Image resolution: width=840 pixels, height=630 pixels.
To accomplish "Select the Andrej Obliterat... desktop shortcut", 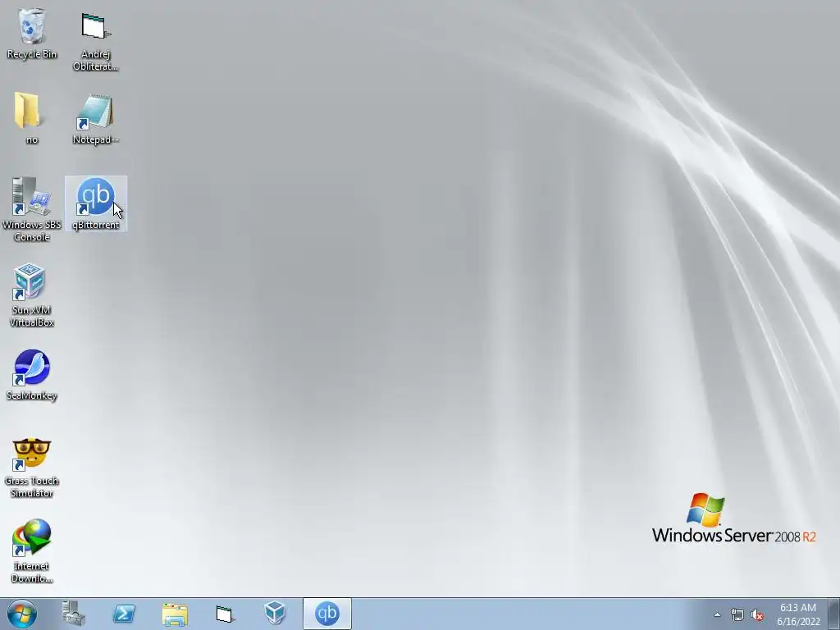I will point(95,40).
